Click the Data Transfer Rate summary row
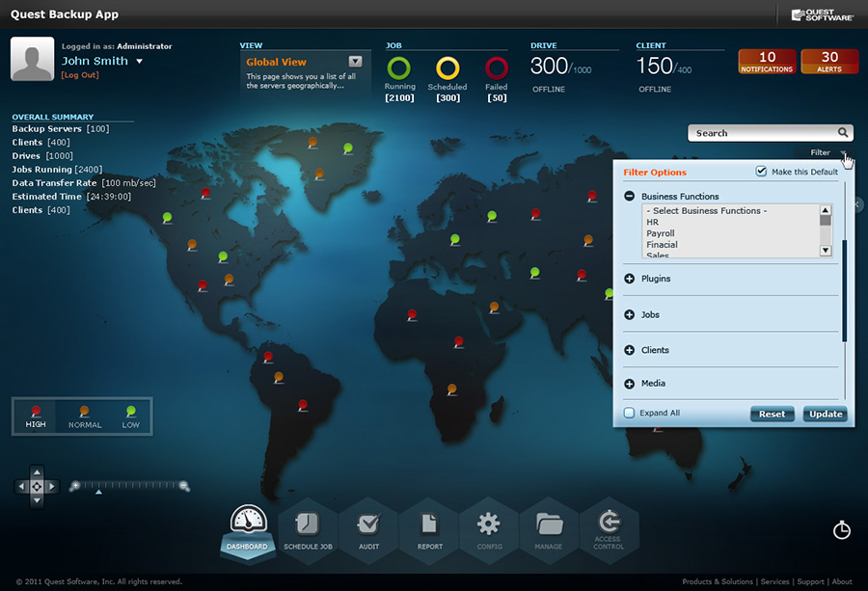 pyautogui.click(x=84, y=183)
